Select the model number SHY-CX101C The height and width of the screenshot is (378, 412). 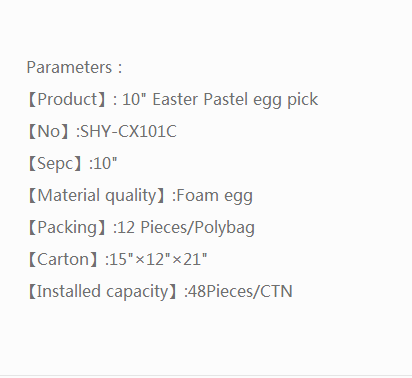tap(129, 131)
